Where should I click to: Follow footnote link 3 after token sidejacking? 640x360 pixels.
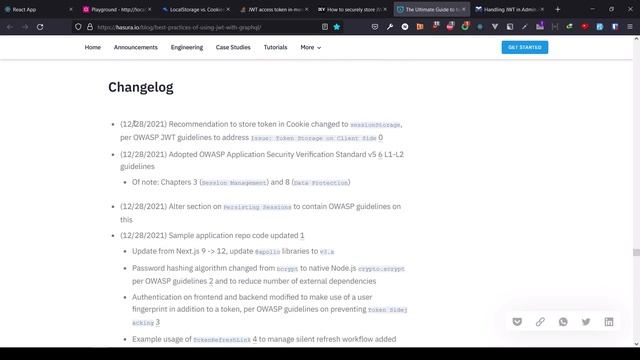(x=158, y=322)
